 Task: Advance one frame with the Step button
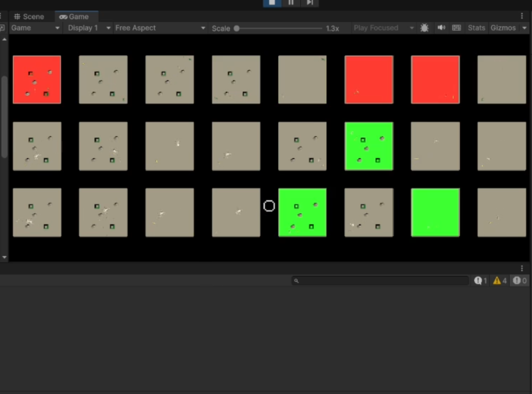click(309, 3)
